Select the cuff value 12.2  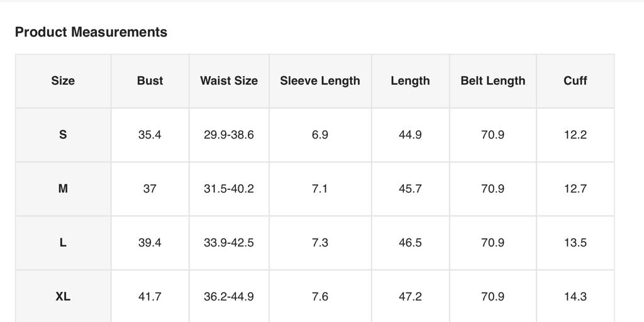point(575,135)
